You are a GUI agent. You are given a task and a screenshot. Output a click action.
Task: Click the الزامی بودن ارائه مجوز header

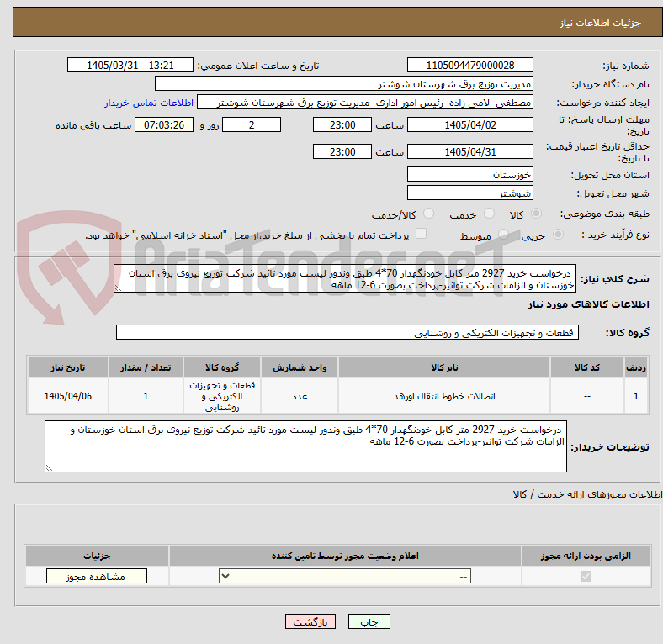[x=586, y=556]
